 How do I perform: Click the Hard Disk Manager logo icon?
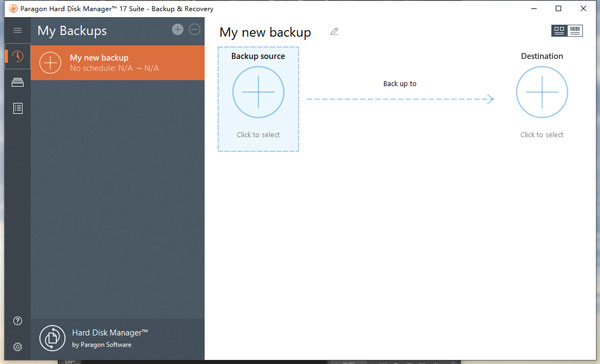[x=52, y=338]
